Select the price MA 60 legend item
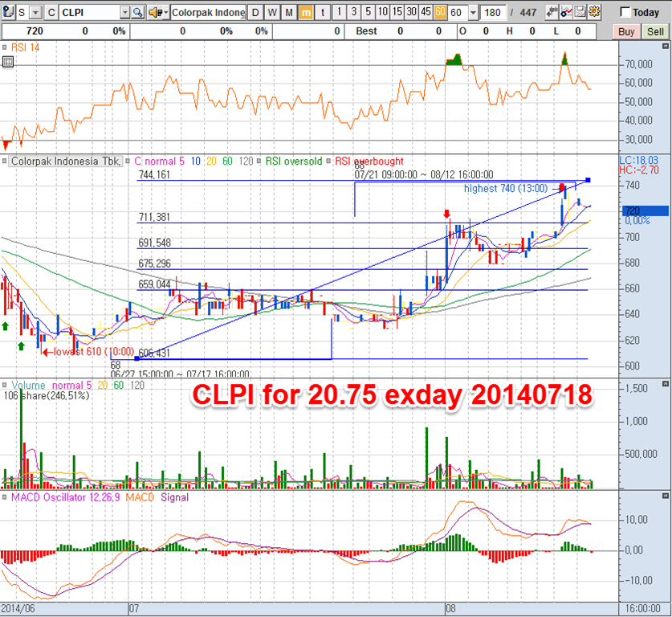 (227, 161)
